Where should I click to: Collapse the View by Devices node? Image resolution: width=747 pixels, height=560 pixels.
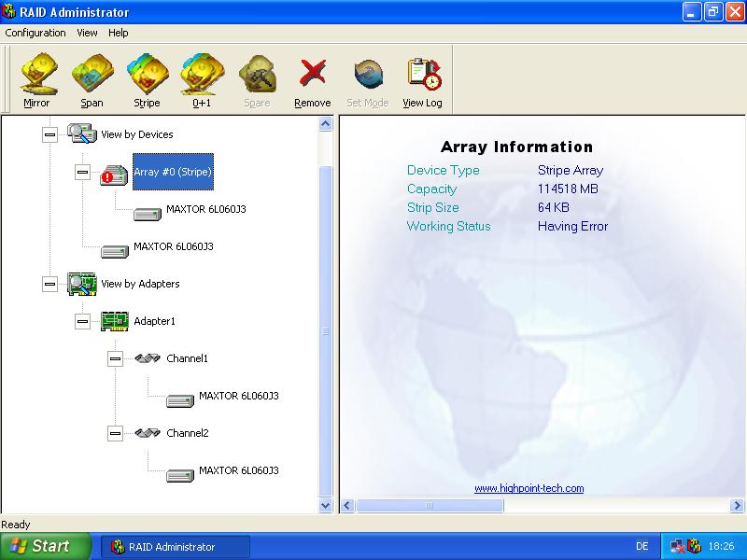click(x=49, y=134)
